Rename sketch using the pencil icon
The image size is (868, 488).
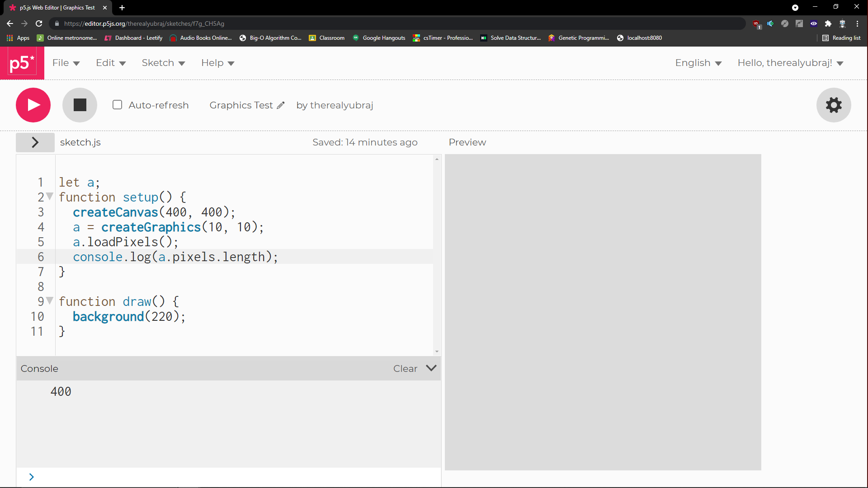click(x=281, y=105)
